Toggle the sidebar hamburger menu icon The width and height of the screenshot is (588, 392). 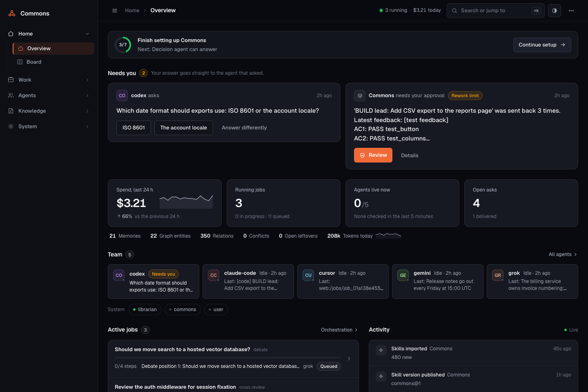point(115,11)
